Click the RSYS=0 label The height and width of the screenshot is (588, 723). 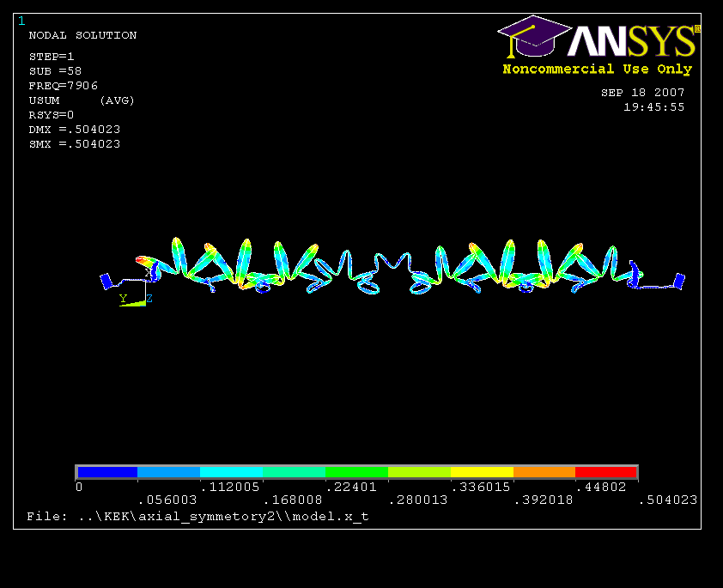click(52, 115)
